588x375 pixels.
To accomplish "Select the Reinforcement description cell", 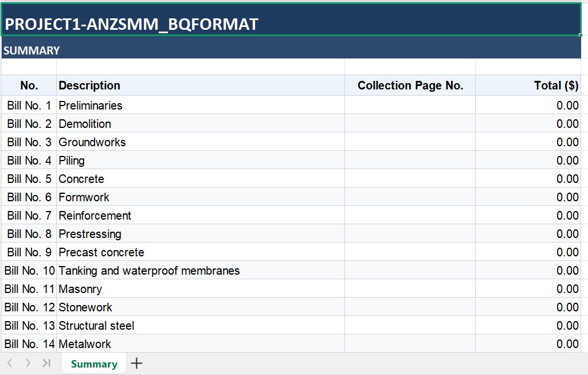I will [201, 216].
